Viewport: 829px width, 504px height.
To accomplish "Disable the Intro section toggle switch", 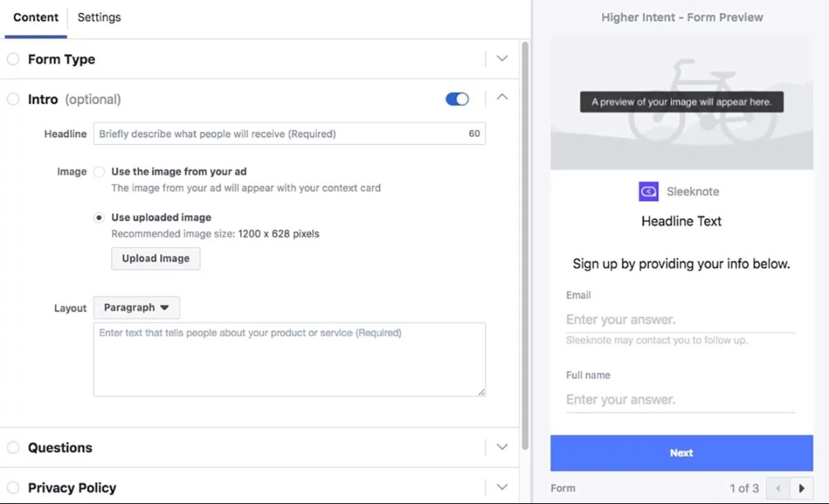I will [457, 99].
